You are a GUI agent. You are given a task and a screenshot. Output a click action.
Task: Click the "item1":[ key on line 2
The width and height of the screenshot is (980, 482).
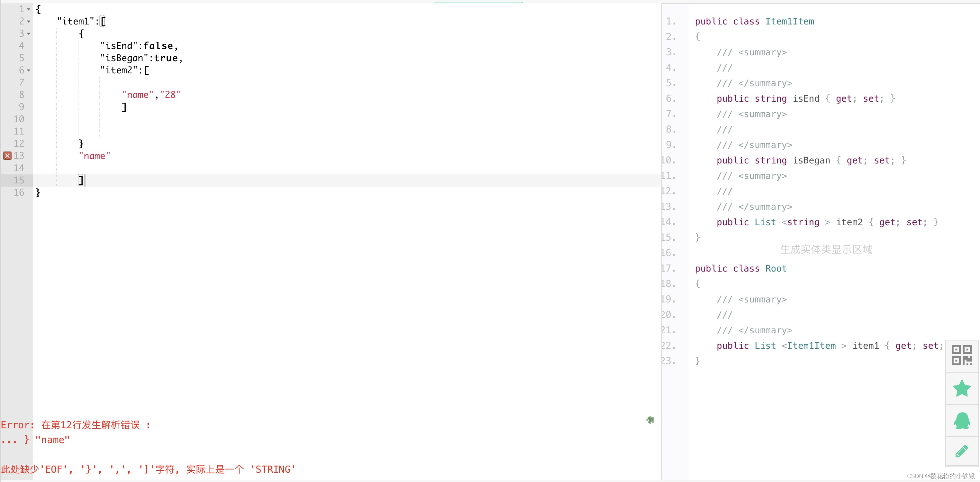pyautogui.click(x=81, y=21)
